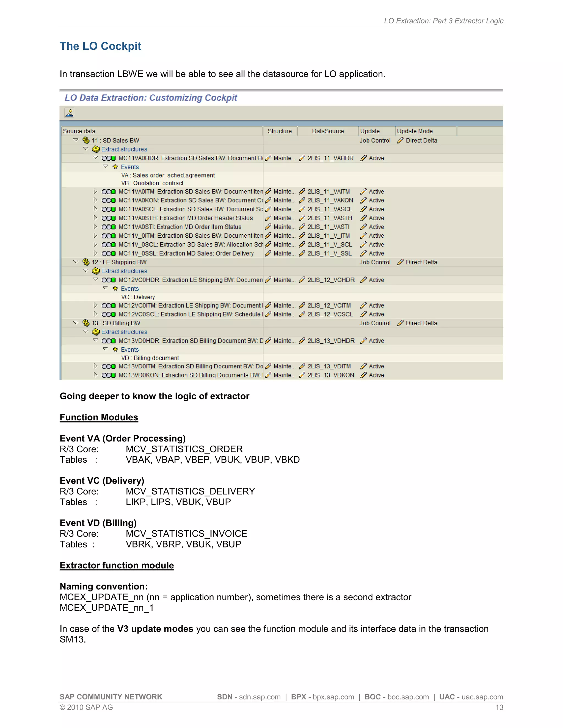Click the Maintenance pencil for MC11VA0ITM structure
Image resolution: width=563 pixels, height=728 pixels.
268,192
